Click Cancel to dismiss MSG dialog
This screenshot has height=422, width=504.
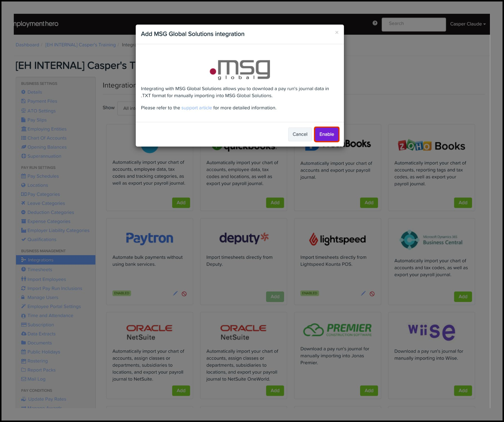[x=300, y=134]
